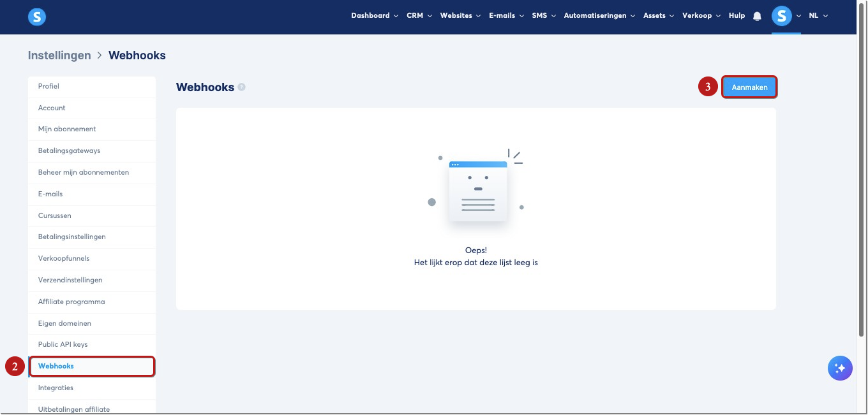Open Integraties settings
This screenshot has height=415, width=868.
92,388
